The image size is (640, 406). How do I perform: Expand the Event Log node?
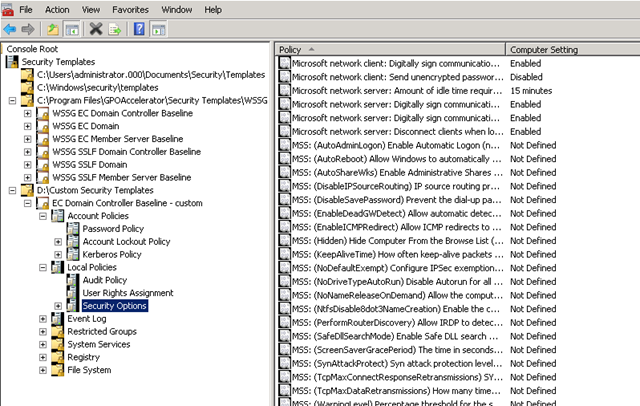tap(42, 319)
